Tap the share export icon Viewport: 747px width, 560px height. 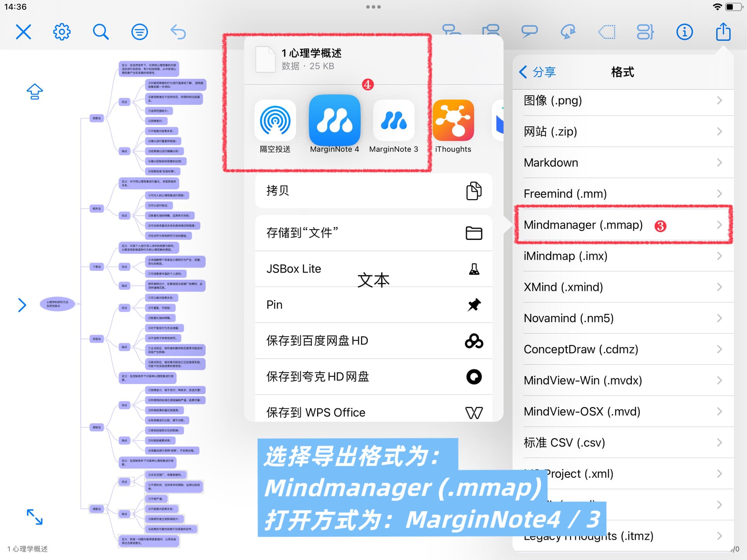(x=723, y=32)
